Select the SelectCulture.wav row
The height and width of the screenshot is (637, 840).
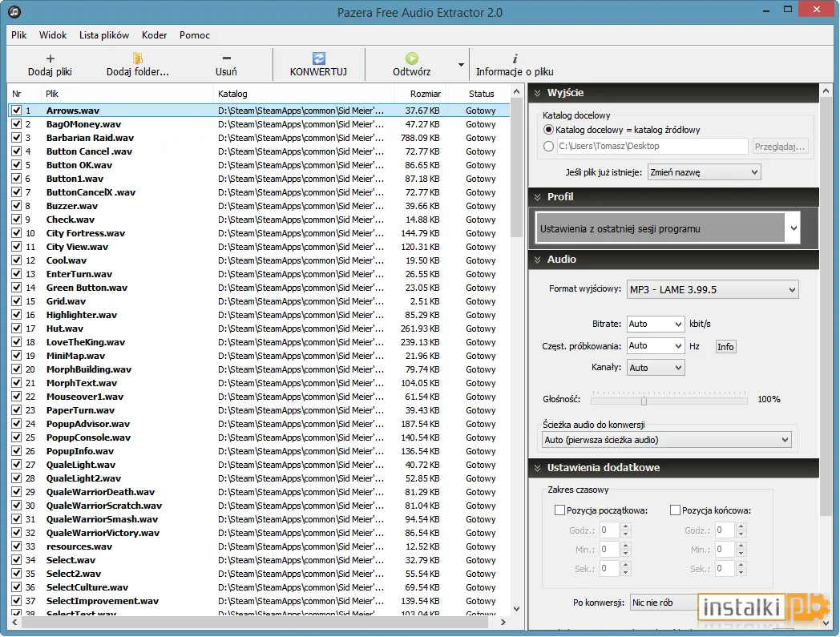259,587
